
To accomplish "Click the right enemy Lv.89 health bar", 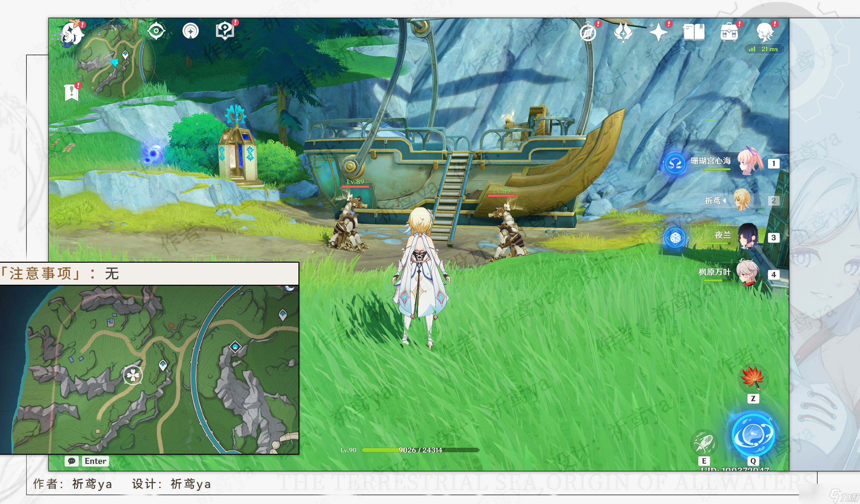I will click(501, 195).
